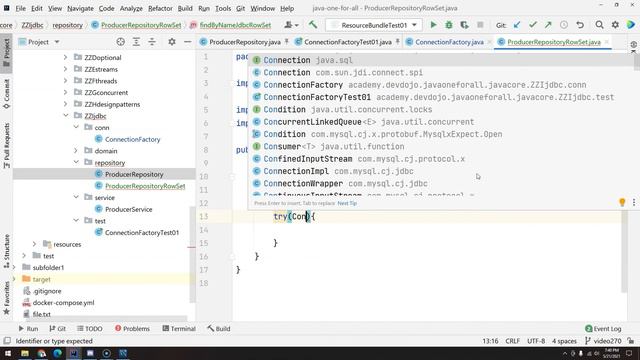Image resolution: width=640 pixels, height=360 pixels.
Task: Open Windows Start menu
Action: [x=8, y=353]
